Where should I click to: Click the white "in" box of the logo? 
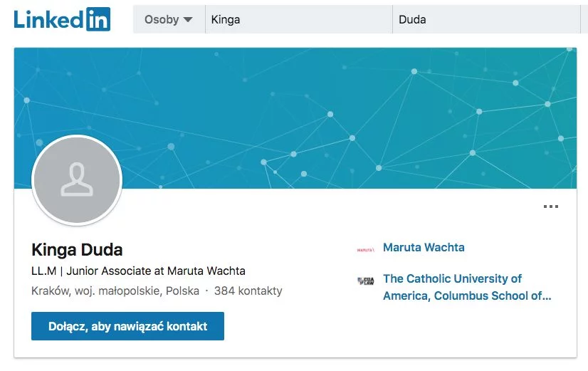pyautogui.click(x=98, y=19)
